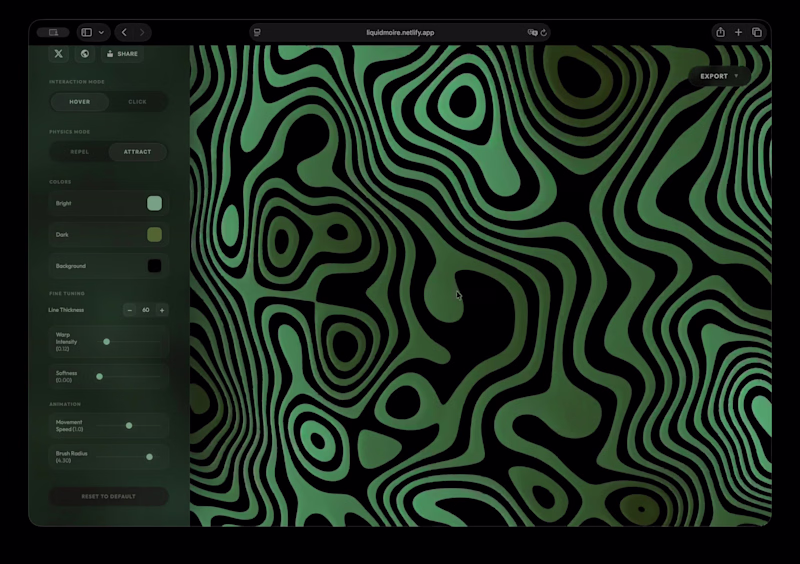Click the Warp Intensity slider handle
Screen dimensions: 800x564
[107, 341]
